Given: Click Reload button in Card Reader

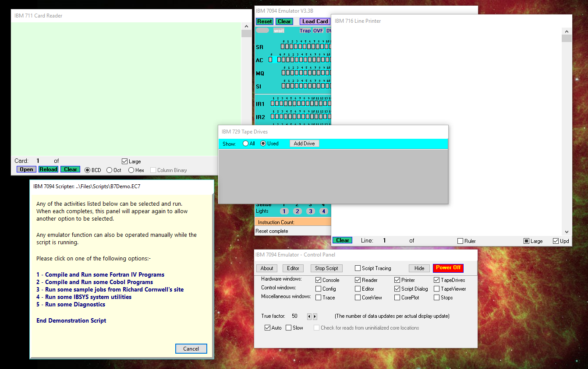Looking at the screenshot, I should coord(48,169).
